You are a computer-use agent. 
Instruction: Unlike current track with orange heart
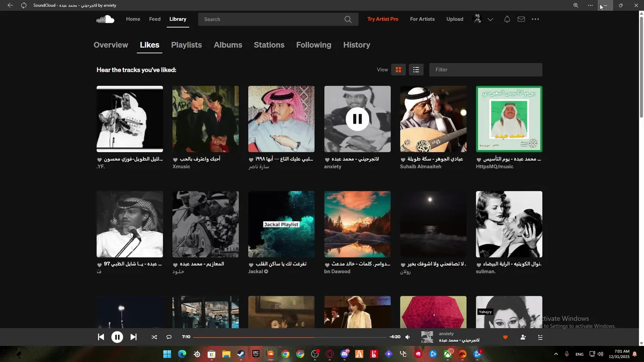pos(505,337)
